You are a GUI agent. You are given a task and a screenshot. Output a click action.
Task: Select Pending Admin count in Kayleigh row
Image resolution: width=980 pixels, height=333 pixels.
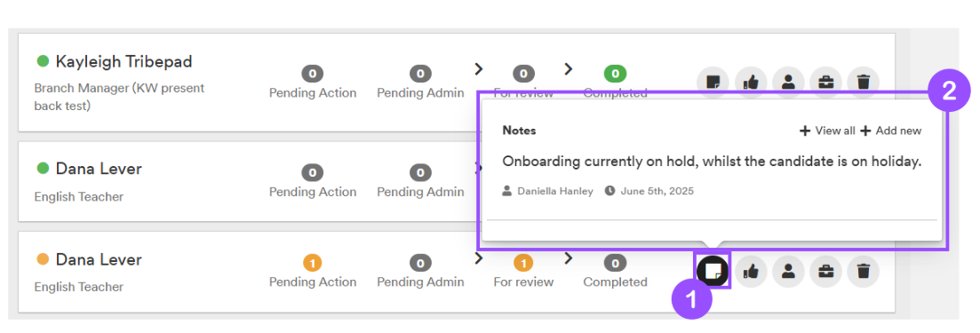420,74
